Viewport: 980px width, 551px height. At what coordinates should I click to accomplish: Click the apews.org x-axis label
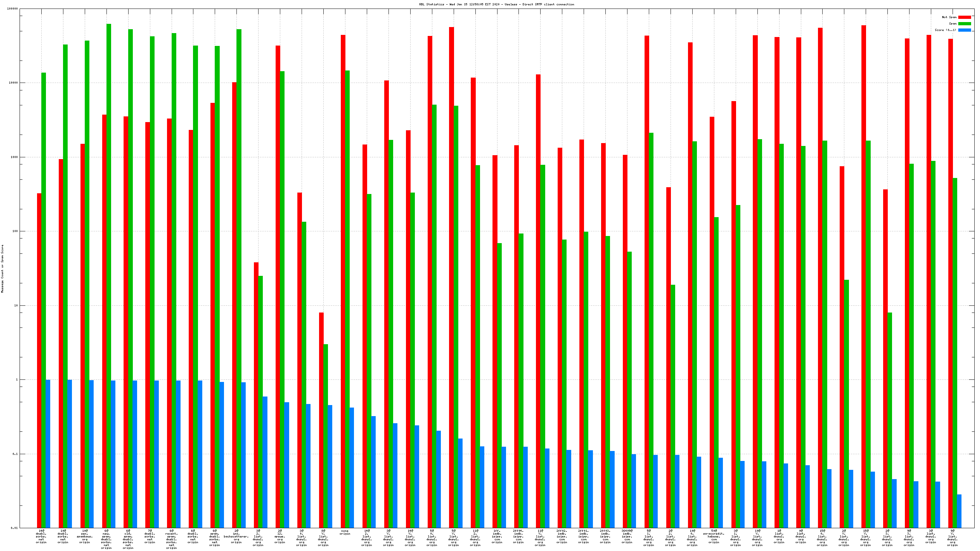click(x=280, y=536)
